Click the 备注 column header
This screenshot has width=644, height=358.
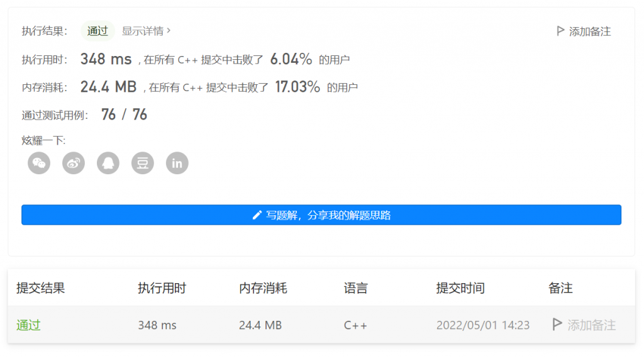coord(560,288)
